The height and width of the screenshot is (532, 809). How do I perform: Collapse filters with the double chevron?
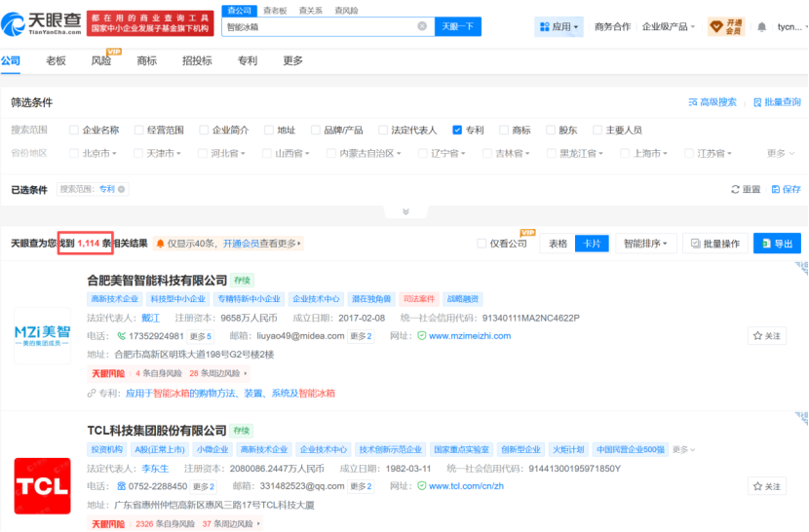point(406,211)
